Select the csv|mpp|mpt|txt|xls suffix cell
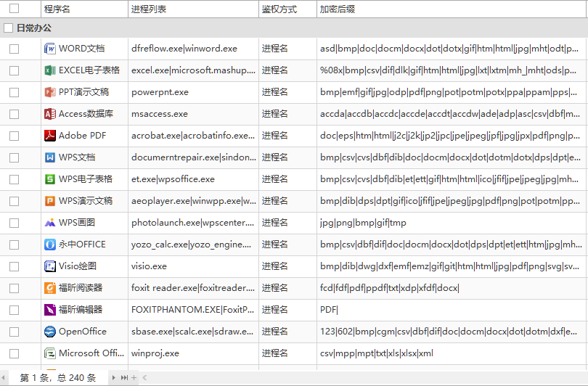This screenshot has width=588, height=386. tap(452, 353)
